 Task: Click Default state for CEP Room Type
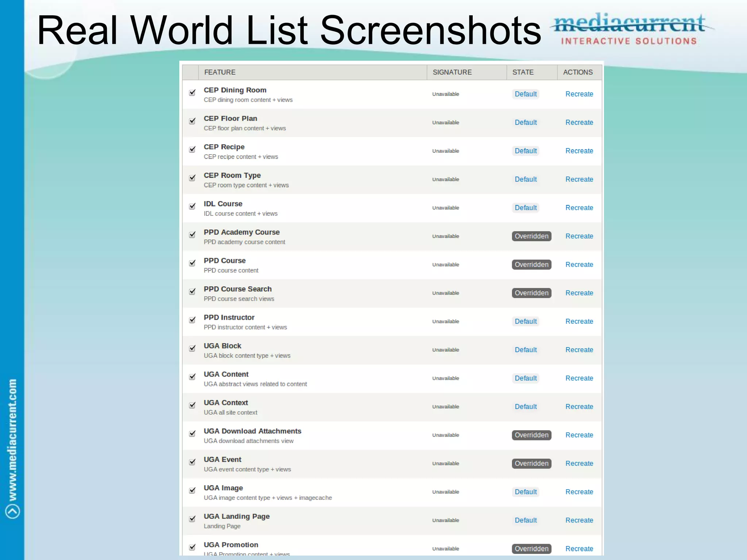526,179
